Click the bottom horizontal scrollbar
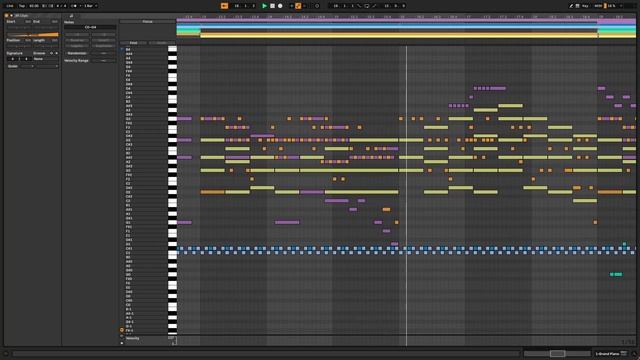This screenshot has width=640, height=360. coord(266,353)
